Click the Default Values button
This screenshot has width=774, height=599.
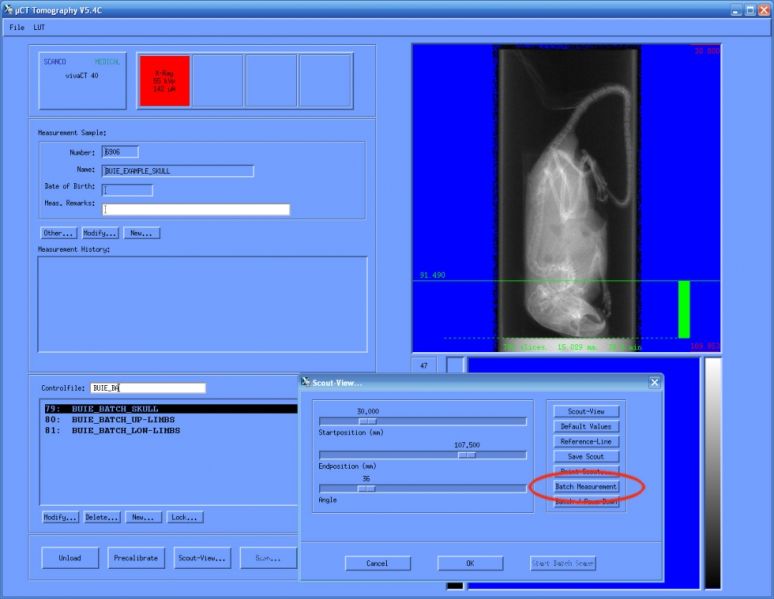(x=586, y=426)
